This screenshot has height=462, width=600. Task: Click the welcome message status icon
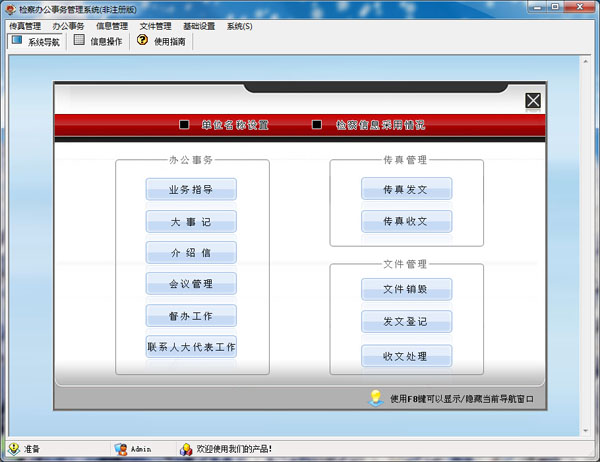coord(186,449)
